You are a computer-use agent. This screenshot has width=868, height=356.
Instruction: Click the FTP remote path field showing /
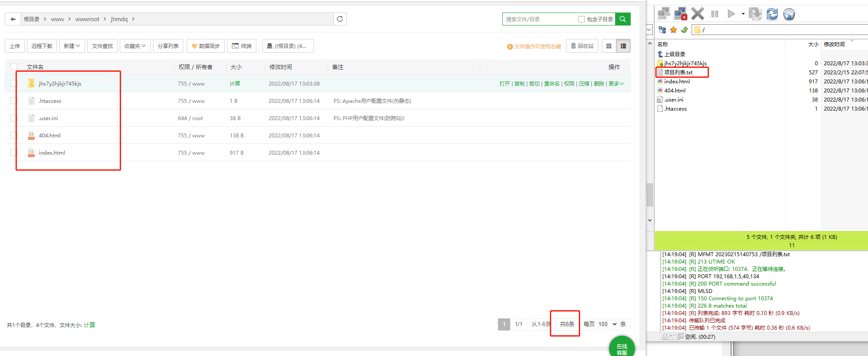point(780,30)
